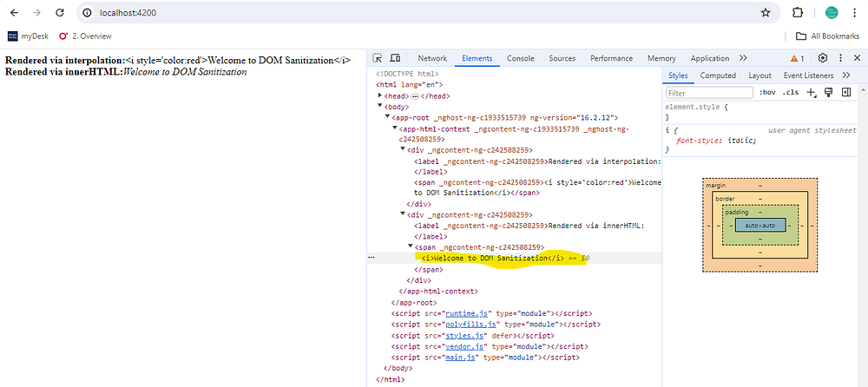Collapse the app-root tree node
The height and width of the screenshot is (387, 868).
[387, 117]
